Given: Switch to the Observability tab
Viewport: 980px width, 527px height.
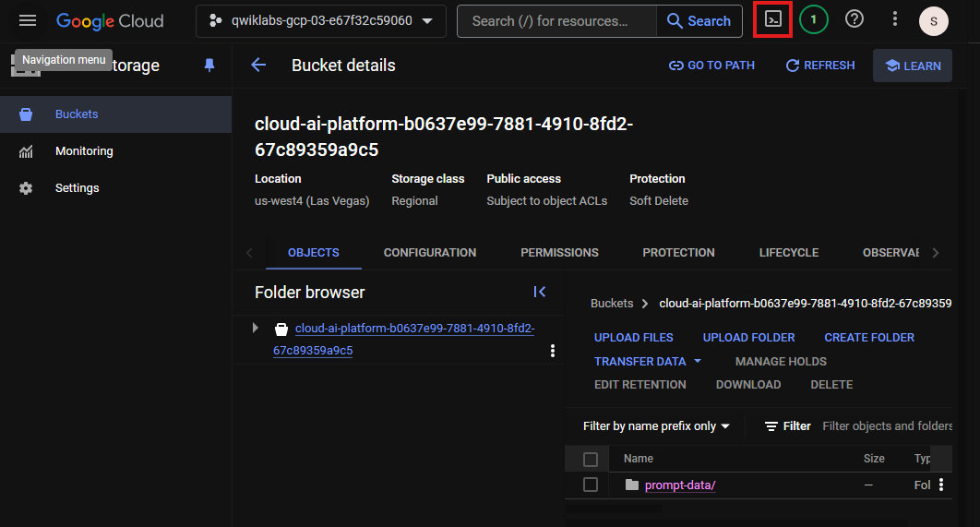Looking at the screenshot, I should point(890,253).
